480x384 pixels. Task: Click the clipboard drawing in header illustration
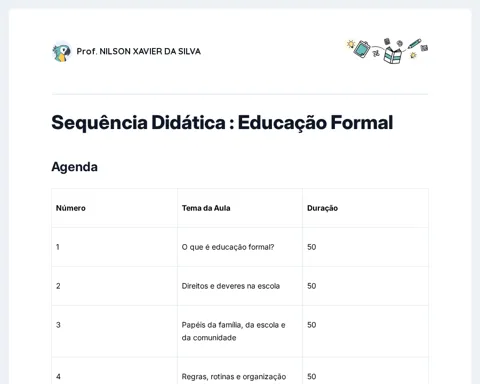coord(362,49)
